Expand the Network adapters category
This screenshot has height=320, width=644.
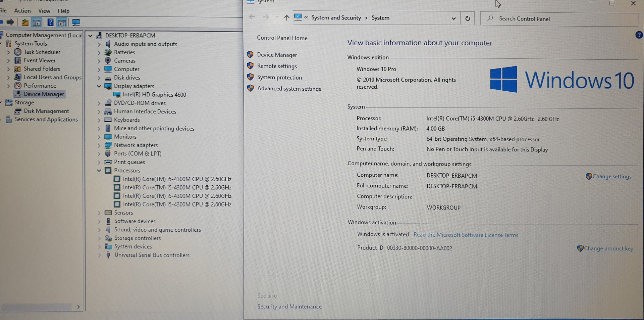point(99,145)
